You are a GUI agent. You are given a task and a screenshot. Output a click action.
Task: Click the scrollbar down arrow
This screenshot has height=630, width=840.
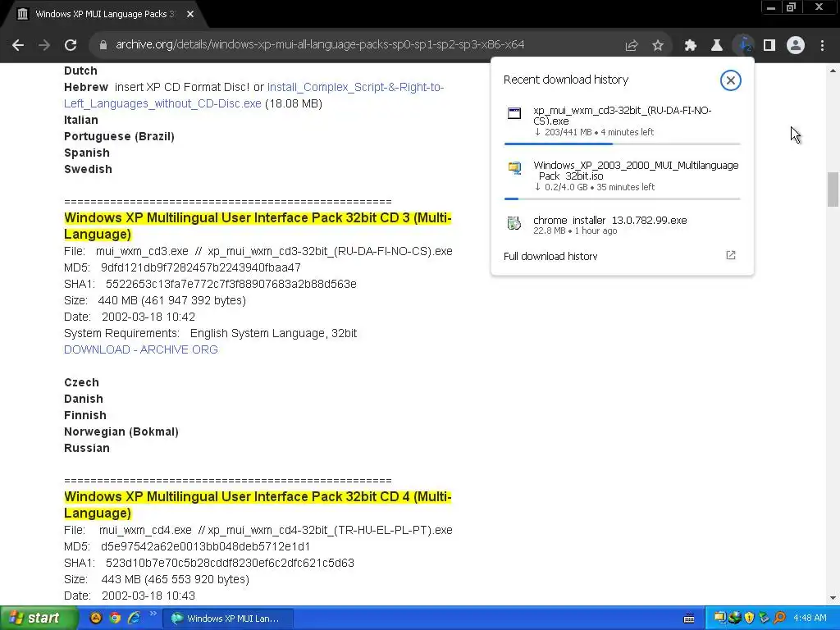(833, 598)
